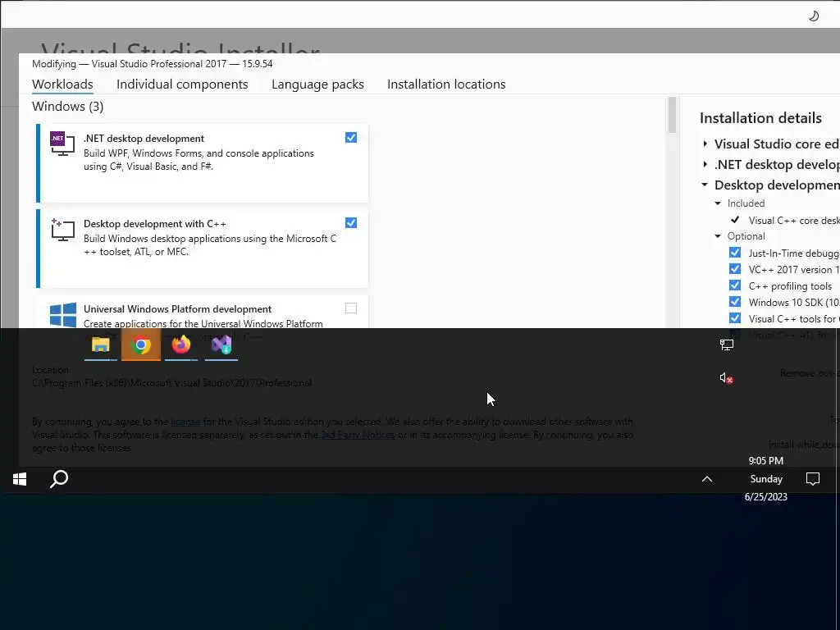Screen dimensions: 840x630
Task: Click the muted volume tray icon
Action: 727,378
